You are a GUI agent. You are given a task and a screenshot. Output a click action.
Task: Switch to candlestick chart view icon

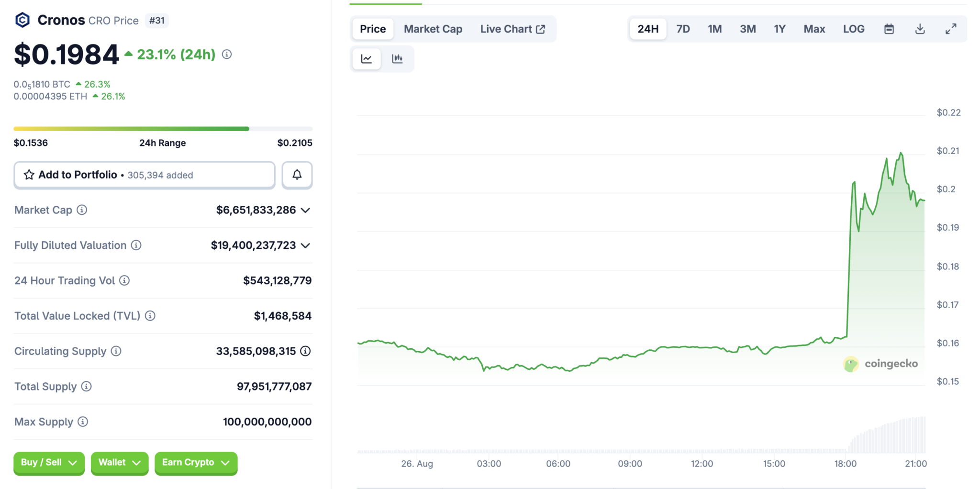(397, 59)
